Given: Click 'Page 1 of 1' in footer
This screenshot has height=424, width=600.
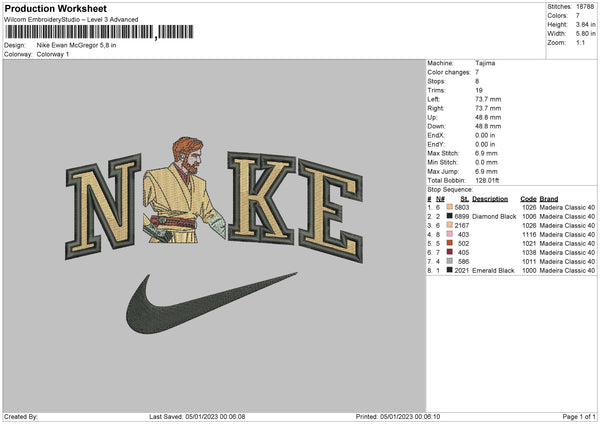Looking at the screenshot, I should click(579, 417).
